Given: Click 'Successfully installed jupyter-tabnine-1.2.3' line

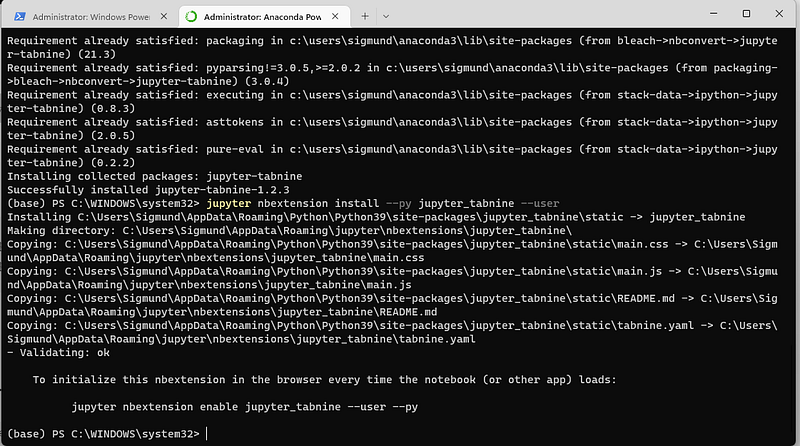Looking at the screenshot, I should click(x=148, y=190).
